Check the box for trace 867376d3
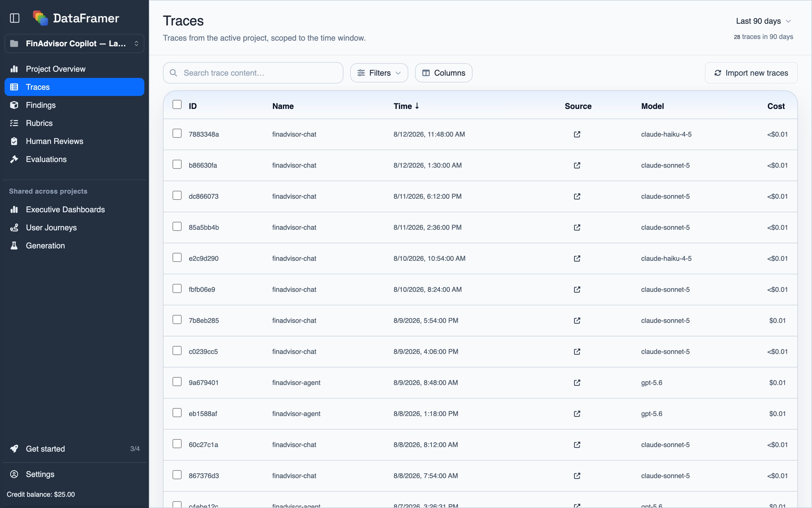The height and width of the screenshot is (508, 812). (x=177, y=475)
